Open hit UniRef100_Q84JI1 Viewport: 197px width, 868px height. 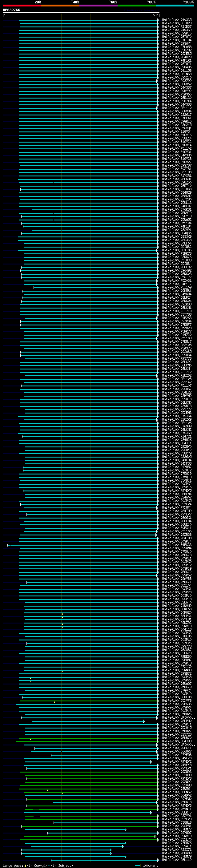(x=176, y=443)
